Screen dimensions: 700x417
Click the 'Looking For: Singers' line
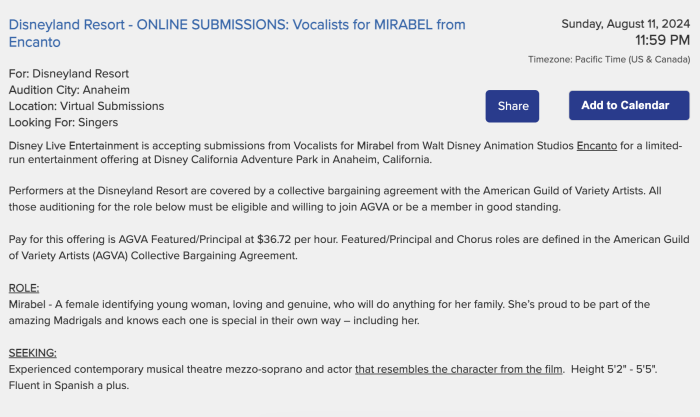(63, 122)
